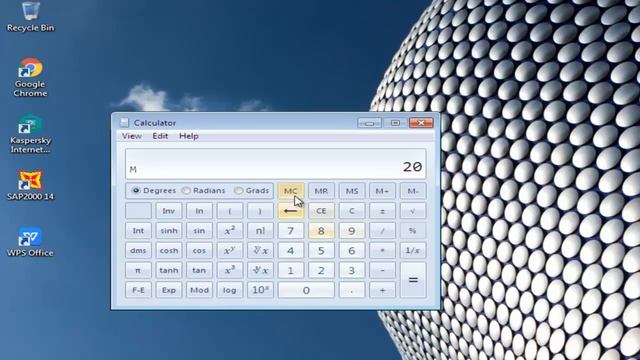640x360 pixels.
Task: Open the Help menu
Action: 189,136
